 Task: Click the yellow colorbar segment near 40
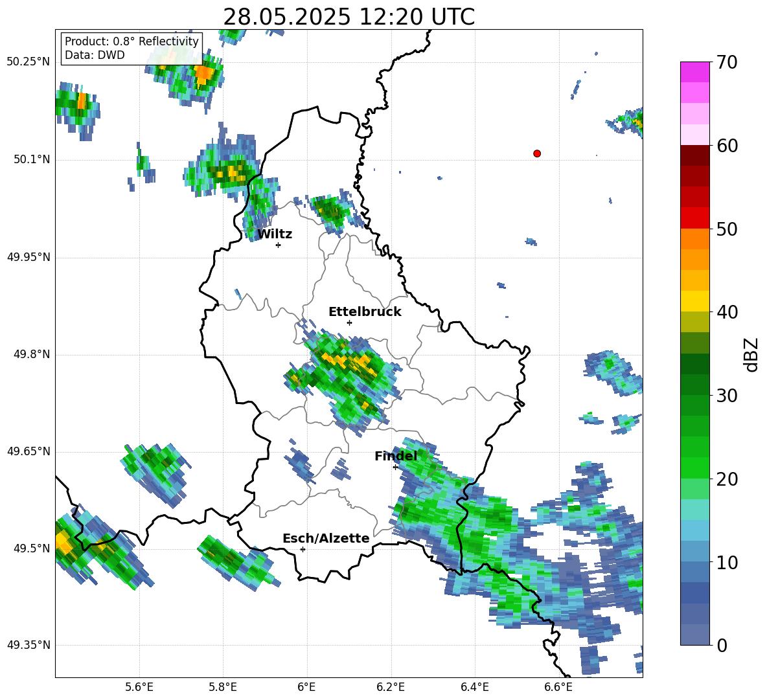coord(694,301)
